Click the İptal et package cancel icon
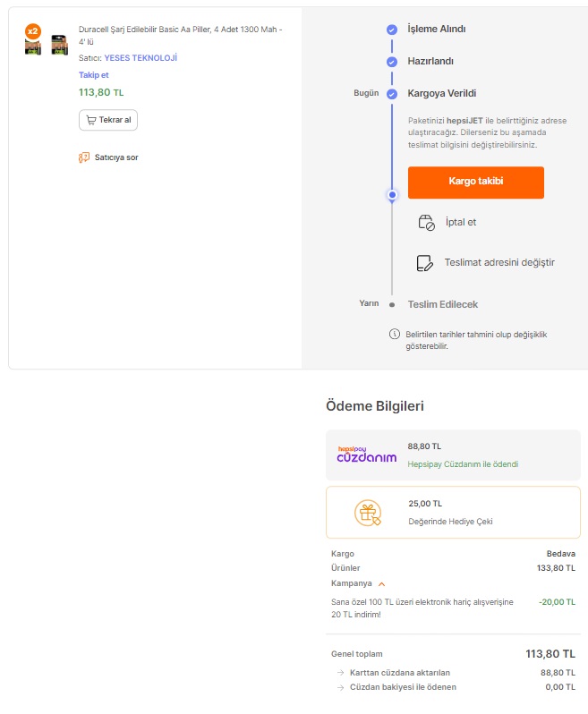 426,223
